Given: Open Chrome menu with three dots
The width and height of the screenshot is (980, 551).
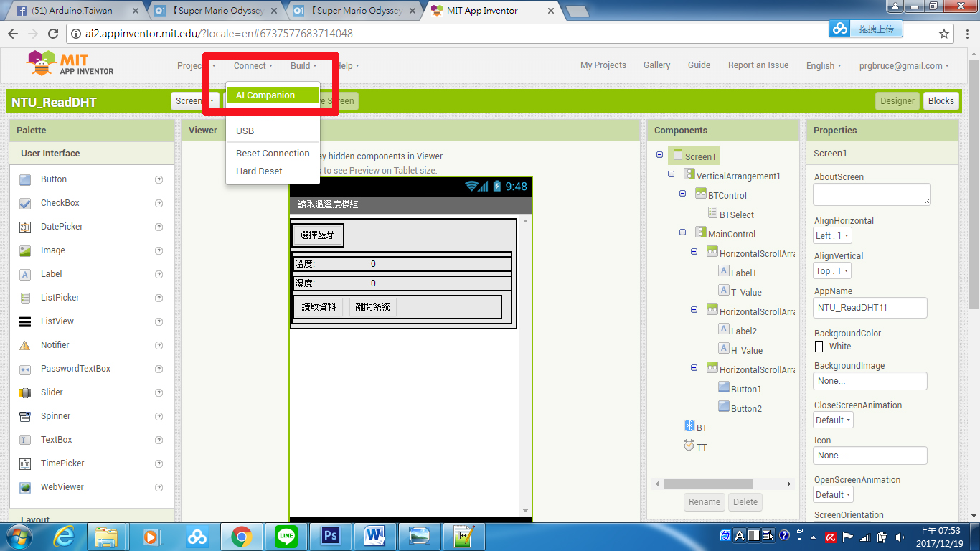Looking at the screenshot, I should [966, 34].
